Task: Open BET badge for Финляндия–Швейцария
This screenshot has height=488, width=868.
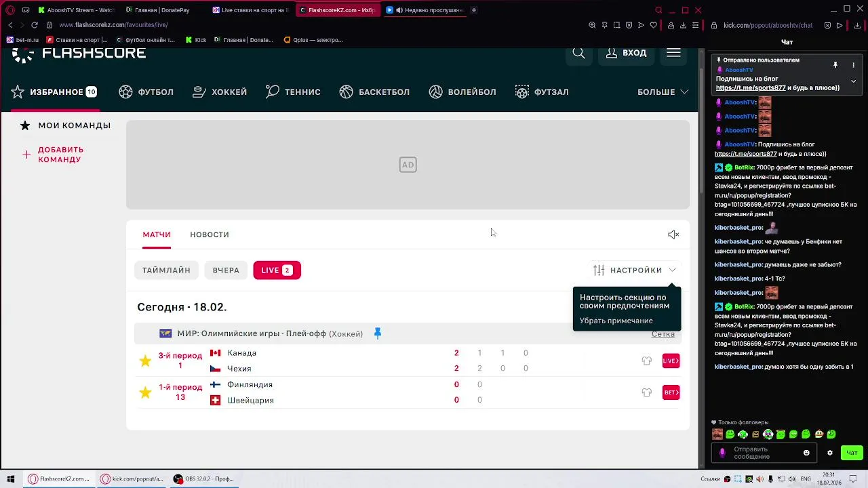Action: [x=671, y=392]
